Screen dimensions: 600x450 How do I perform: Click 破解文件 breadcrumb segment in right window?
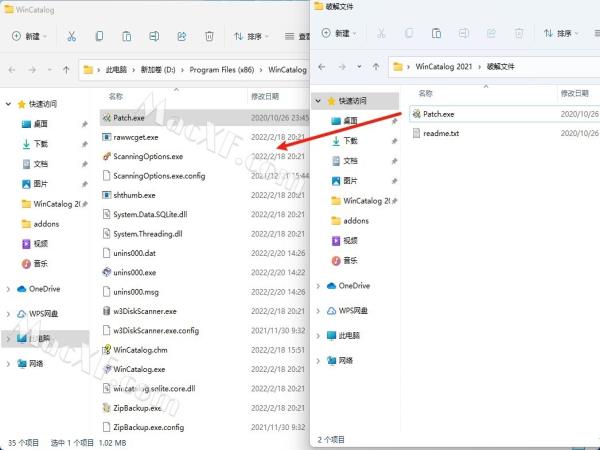tap(500, 67)
